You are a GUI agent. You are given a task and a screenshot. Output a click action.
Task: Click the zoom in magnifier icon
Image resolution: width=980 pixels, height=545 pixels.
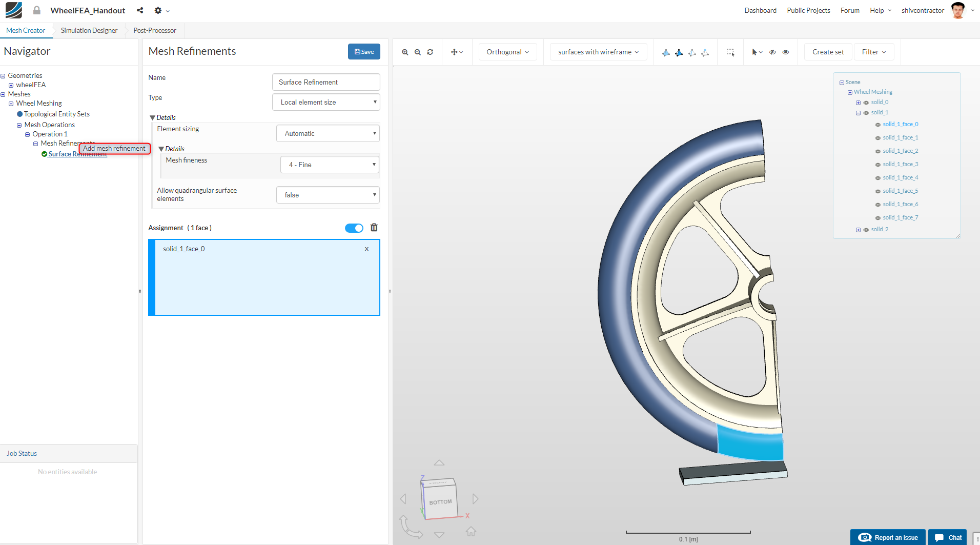click(x=405, y=52)
